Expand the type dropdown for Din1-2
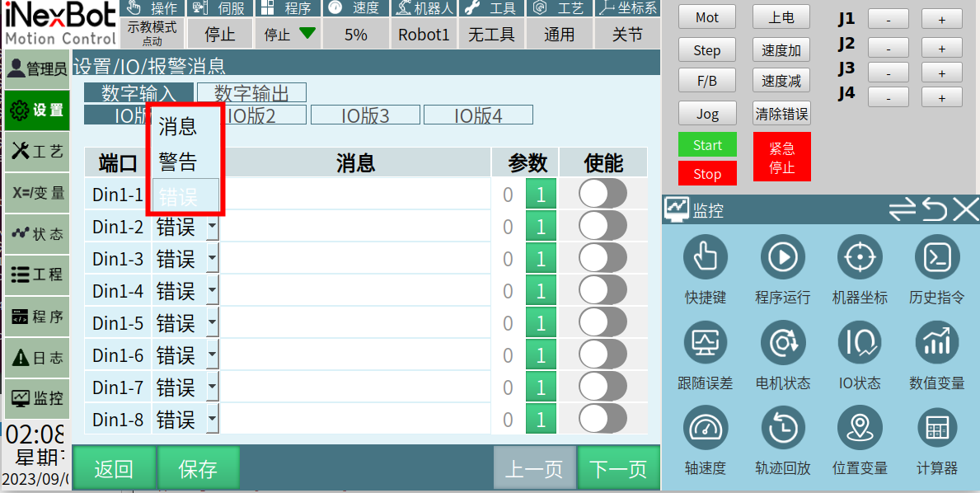The height and width of the screenshot is (493, 980). pyautogui.click(x=212, y=227)
